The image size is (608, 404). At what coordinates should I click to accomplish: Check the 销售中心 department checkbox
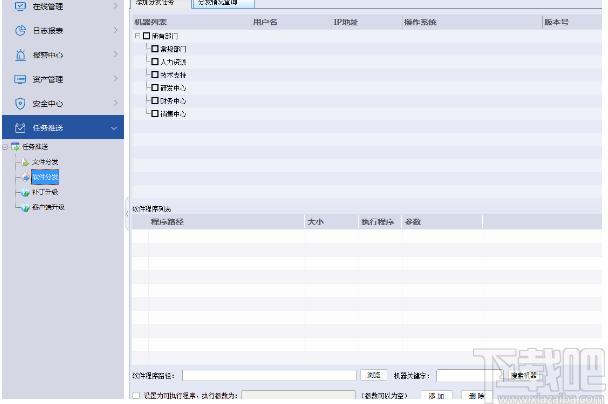(155, 114)
